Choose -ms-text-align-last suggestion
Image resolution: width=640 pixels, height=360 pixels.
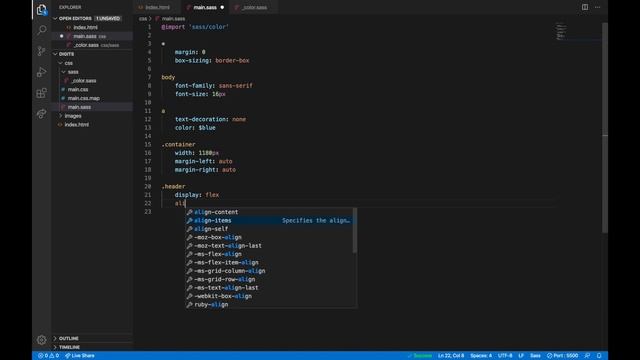[x=269, y=288]
